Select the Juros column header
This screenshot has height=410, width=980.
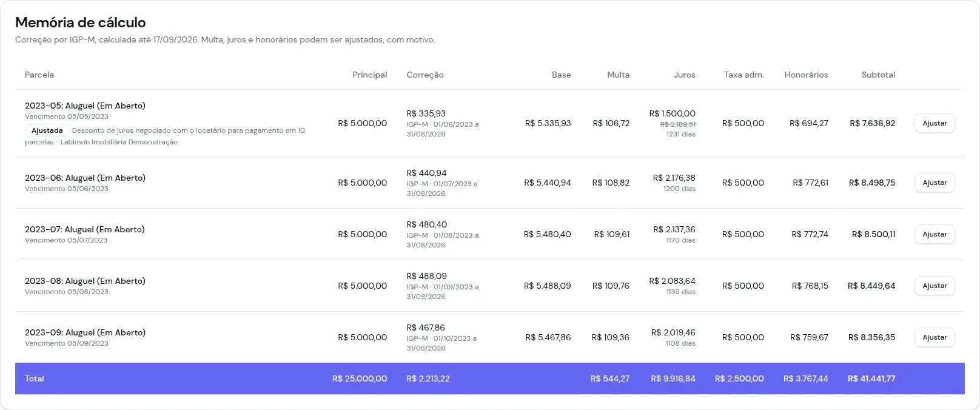point(685,75)
